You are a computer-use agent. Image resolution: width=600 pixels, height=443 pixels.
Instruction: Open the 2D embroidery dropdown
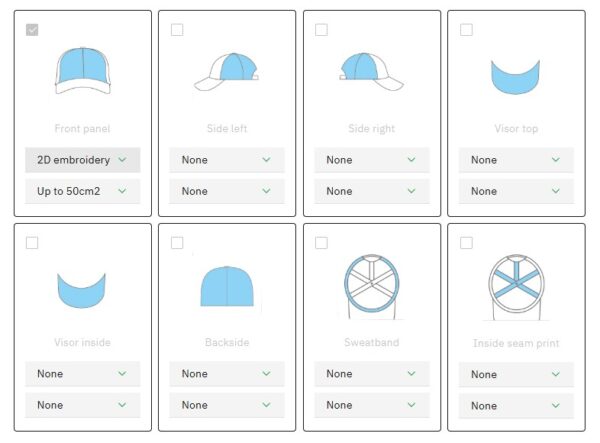[x=82, y=159]
